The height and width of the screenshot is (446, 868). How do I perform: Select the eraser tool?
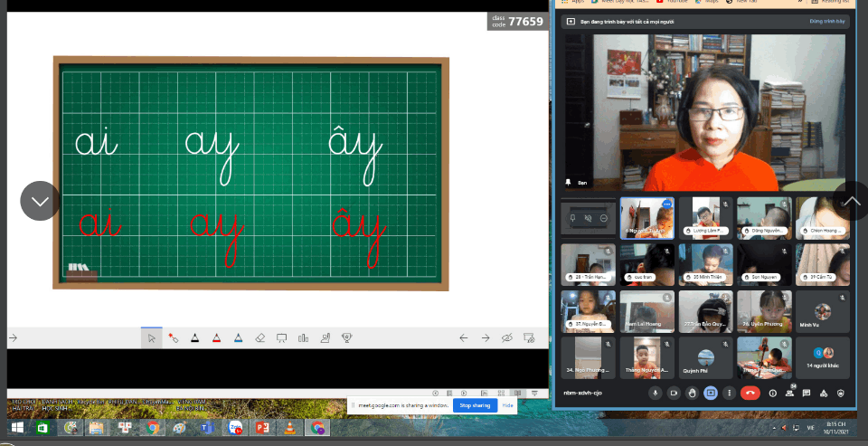(x=259, y=338)
